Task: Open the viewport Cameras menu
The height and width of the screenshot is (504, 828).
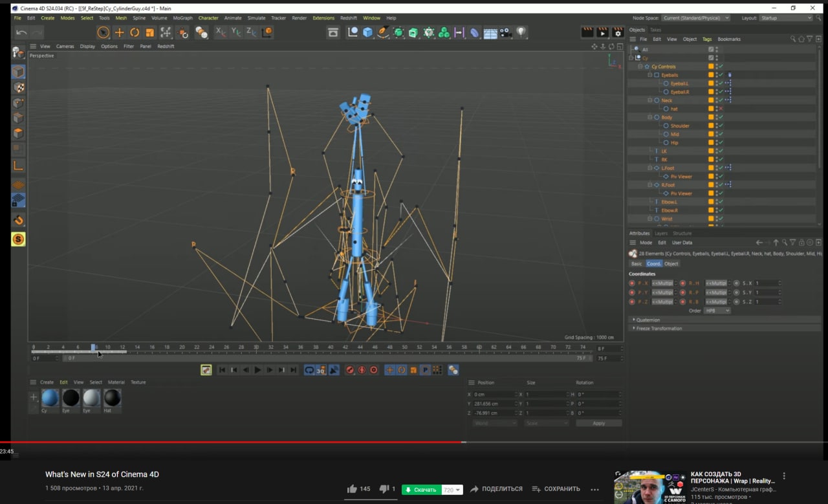Action: [65, 46]
